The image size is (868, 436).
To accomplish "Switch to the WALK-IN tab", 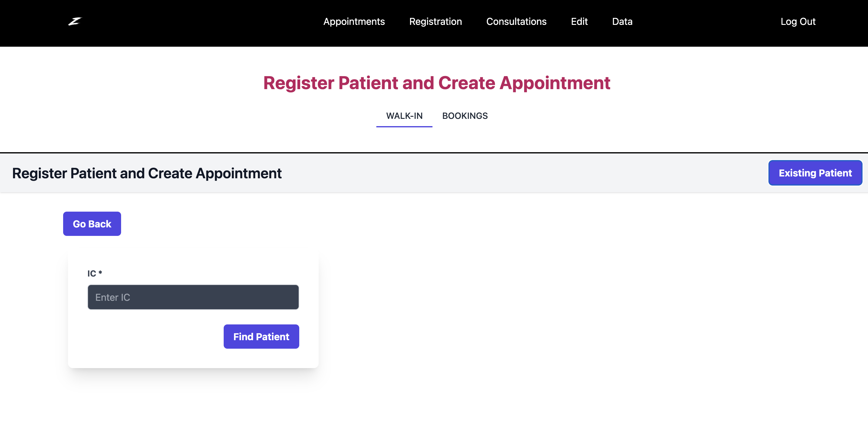I will pos(404,116).
